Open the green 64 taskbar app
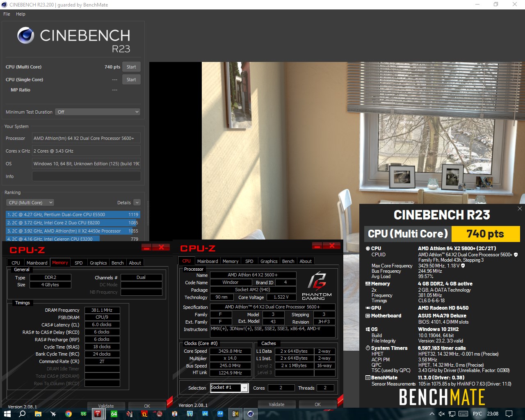Viewport: 525px width, 420px height. [x=114, y=414]
